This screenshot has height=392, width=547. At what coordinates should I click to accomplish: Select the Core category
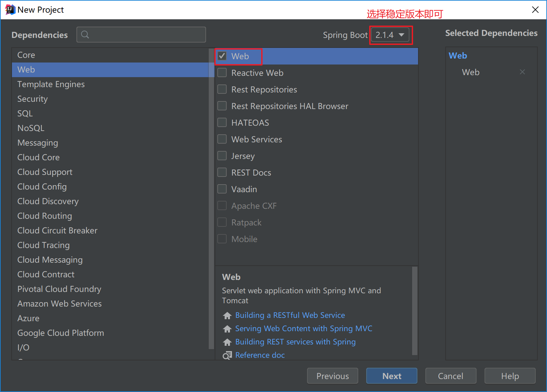[x=110, y=55]
